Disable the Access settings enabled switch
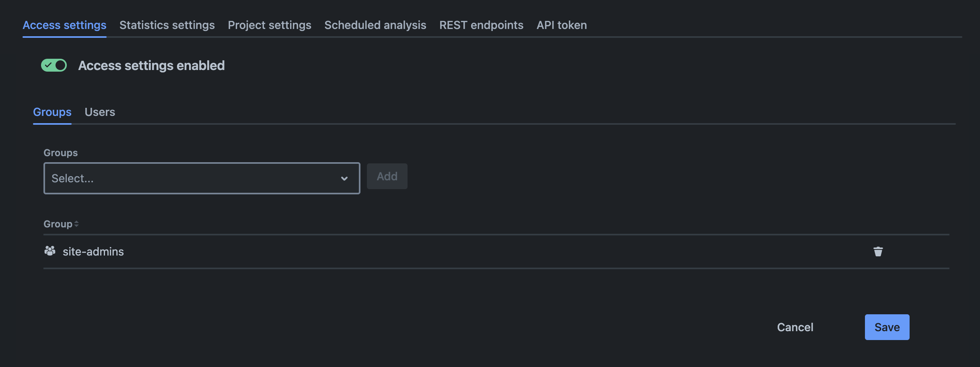The height and width of the screenshot is (367, 980). tap(54, 65)
